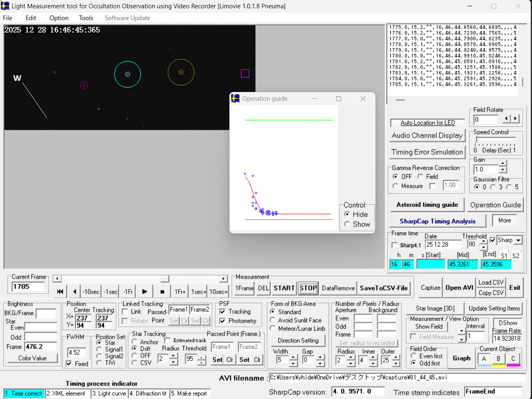The width and height of the screenshot is (532, 399).
Task: Decrease the Outer radius with down arrow
Action: coord(396,364)
